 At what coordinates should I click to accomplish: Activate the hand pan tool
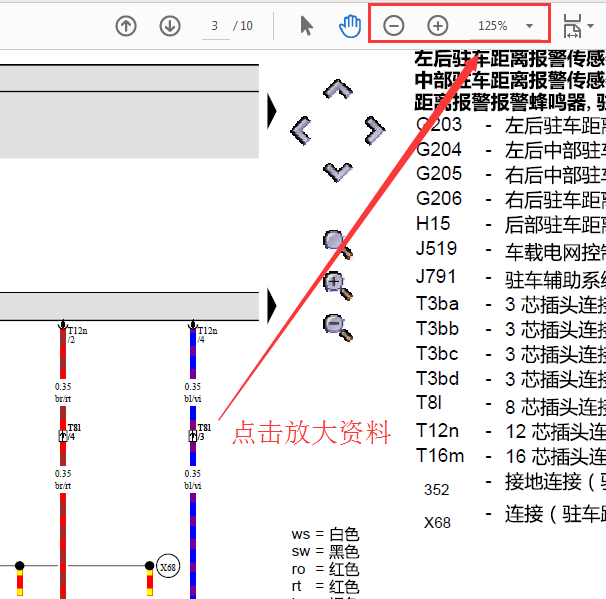(350, 26)
